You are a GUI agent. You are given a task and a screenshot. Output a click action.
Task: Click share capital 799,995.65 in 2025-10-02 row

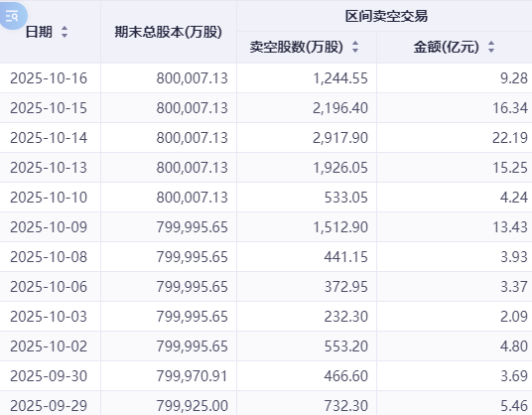pyautogui.click(x=192, y=346)
